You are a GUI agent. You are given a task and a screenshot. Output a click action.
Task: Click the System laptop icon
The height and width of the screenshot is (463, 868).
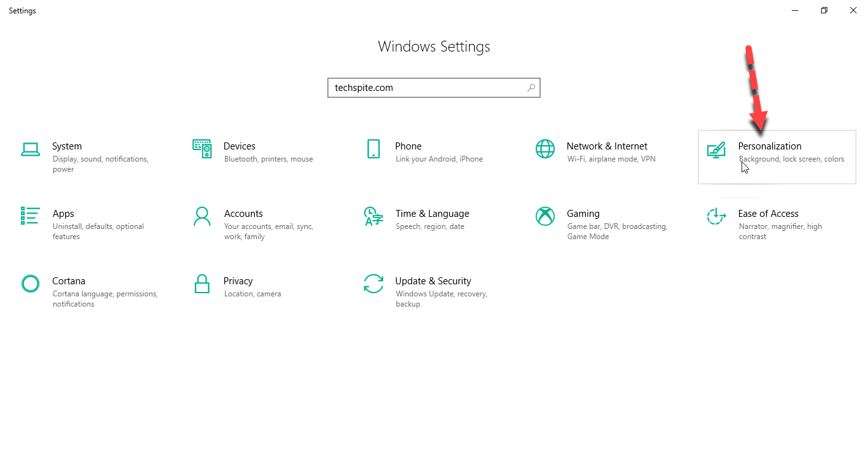pyautogui.click(x=31, y=149)
